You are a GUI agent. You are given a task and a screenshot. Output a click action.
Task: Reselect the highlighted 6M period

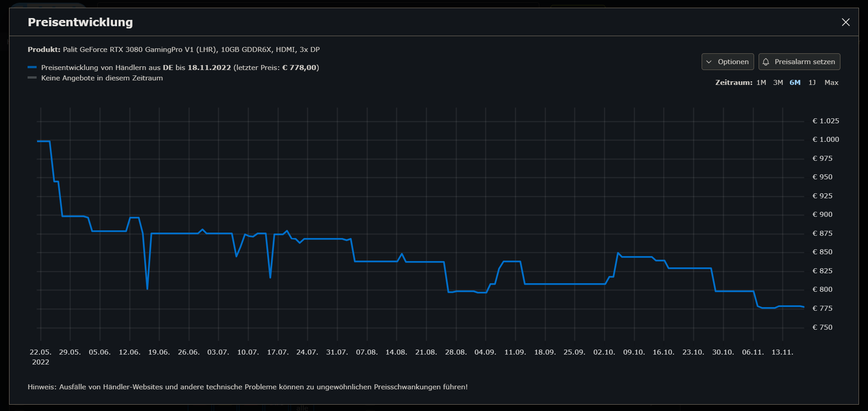coord(795,82)
